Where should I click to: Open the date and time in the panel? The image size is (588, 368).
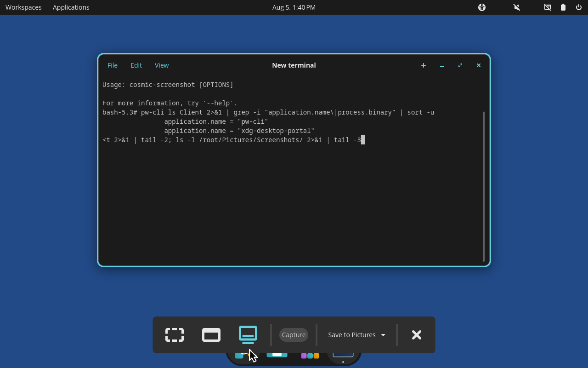coord(294,7)
